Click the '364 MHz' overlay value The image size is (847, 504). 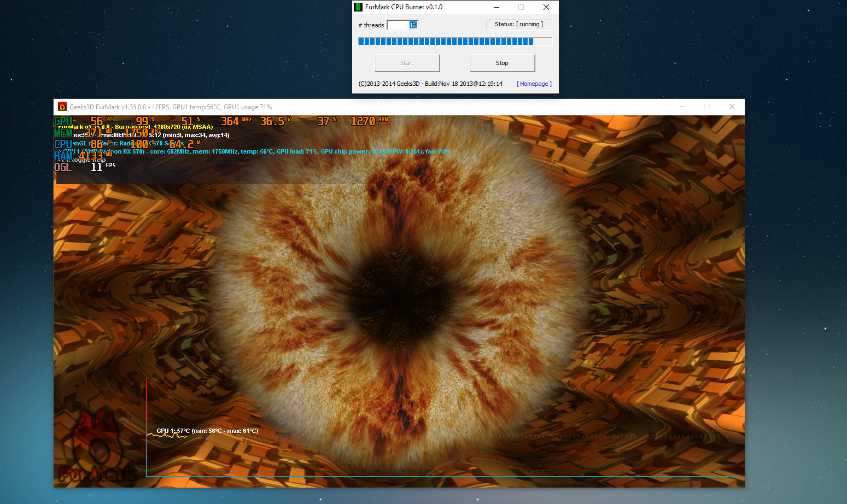(236, 121)
